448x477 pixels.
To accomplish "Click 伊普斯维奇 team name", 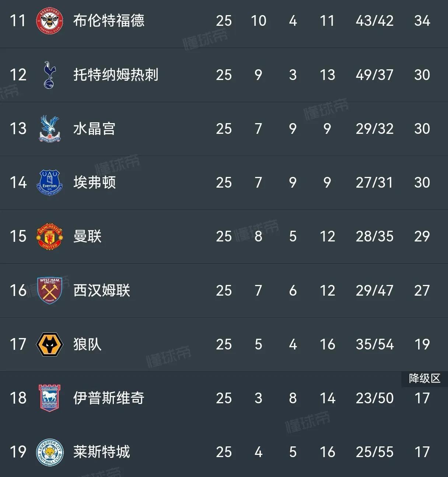I will point(108,398).
